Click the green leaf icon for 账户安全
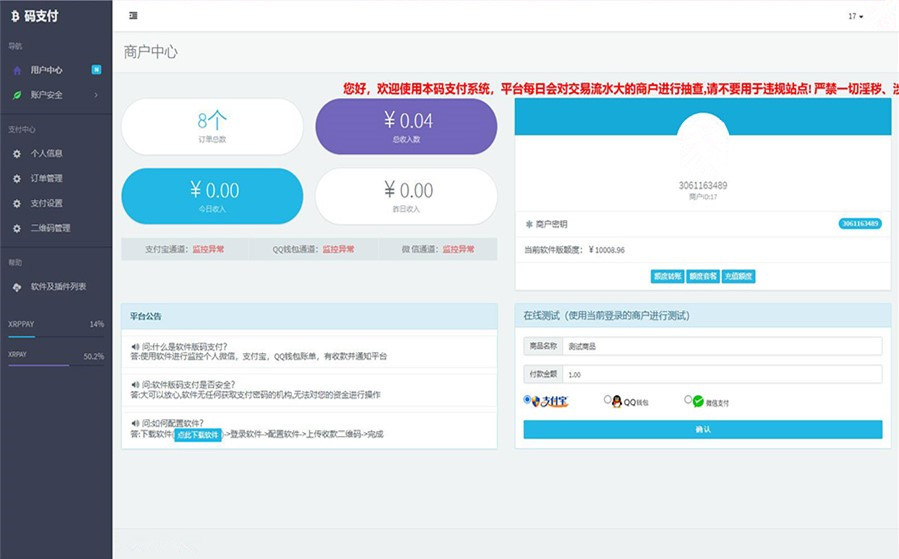This screenshot has height=559, width=899. 17,95
